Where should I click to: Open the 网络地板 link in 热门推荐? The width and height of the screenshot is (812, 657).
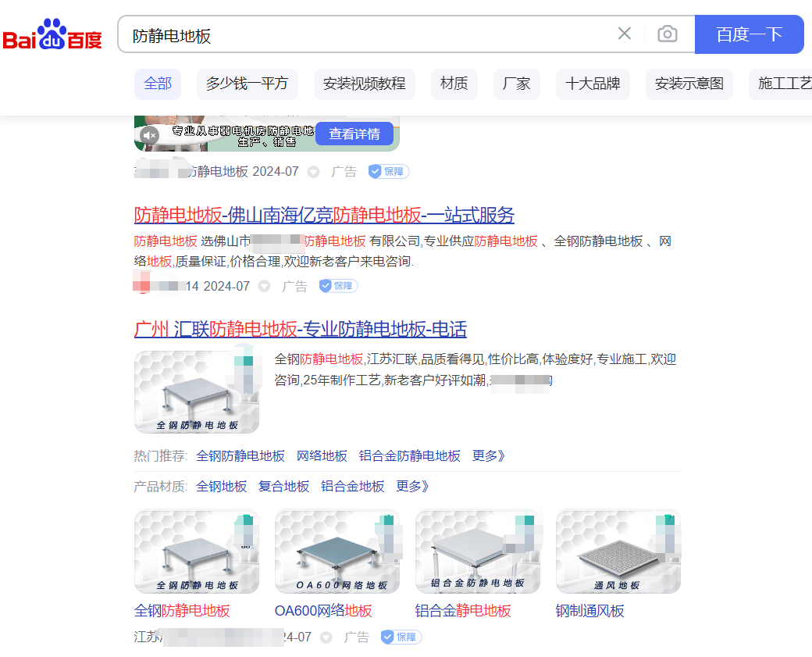coord(322,456)
